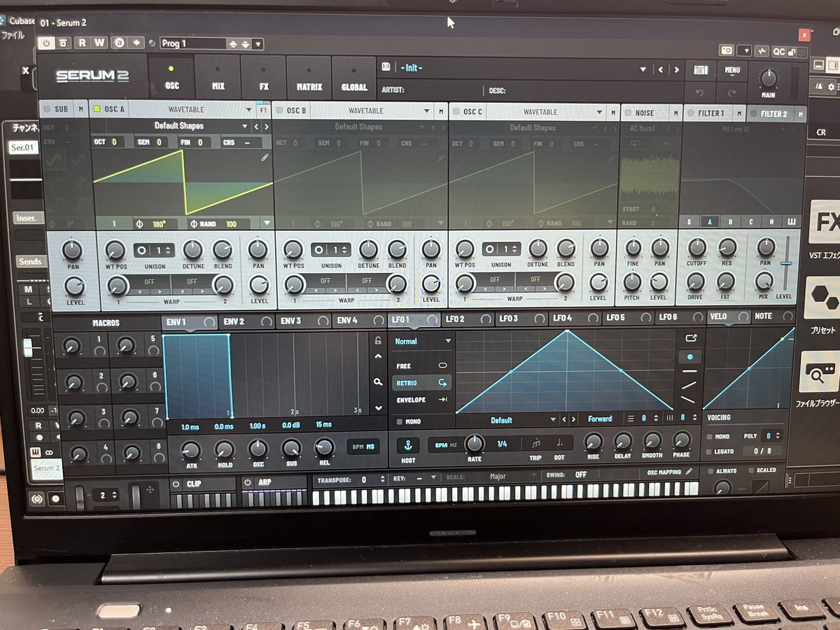Check the voicing LEGATO checkbox
840x630 pixels.
(x=710, y=451)
